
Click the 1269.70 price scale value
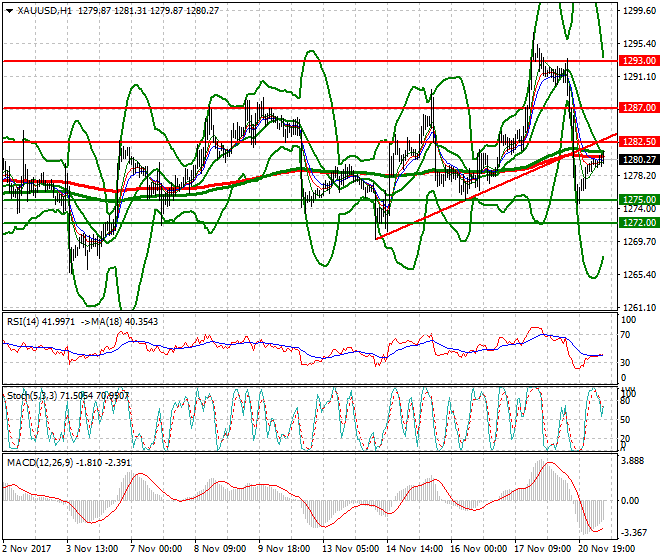click(x=639, y=242)
